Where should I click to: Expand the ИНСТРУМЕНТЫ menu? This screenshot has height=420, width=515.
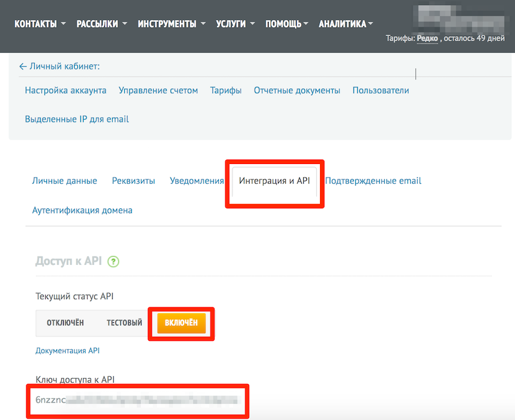(171, 24)
